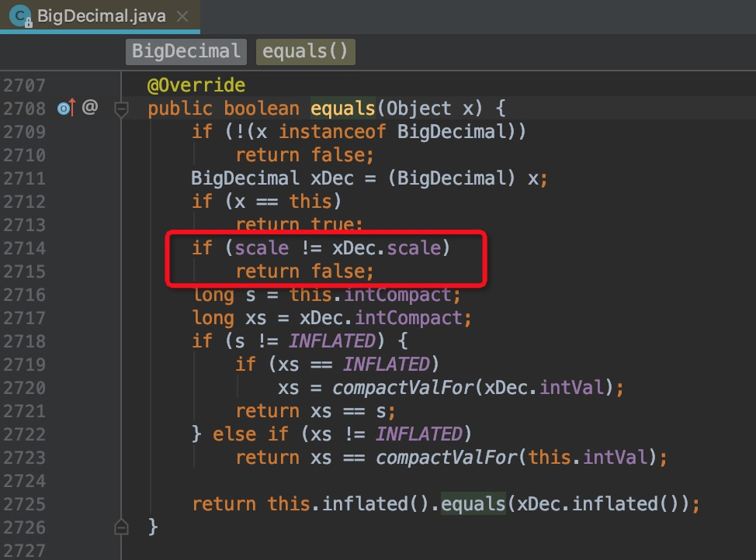Click 'instanceof' on line 2709

pos(332,132)
